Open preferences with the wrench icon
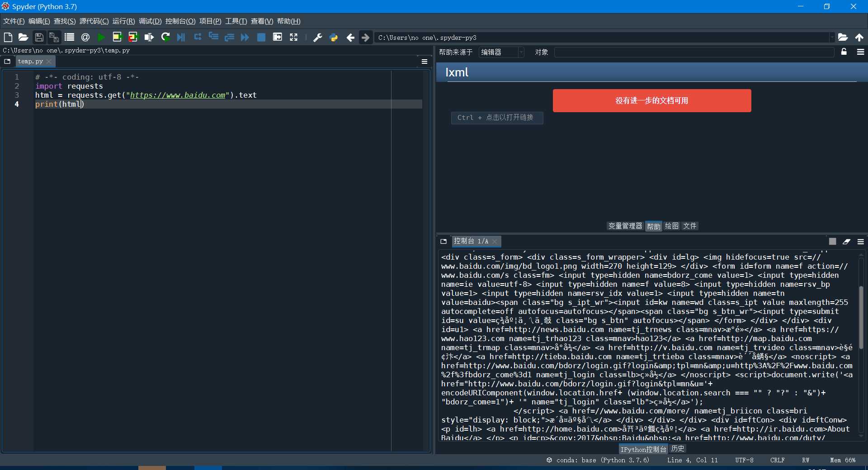Image resolution: width=868 pixels, height=470 pixels. point(318,37)
